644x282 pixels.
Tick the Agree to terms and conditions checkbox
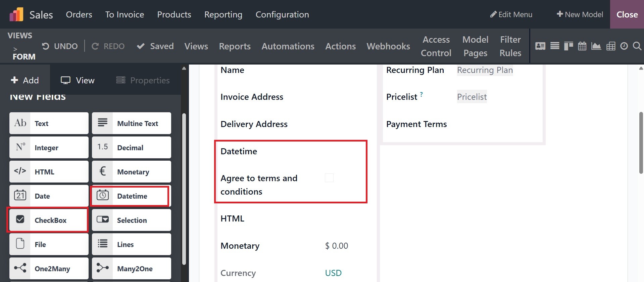coord(329,178)
